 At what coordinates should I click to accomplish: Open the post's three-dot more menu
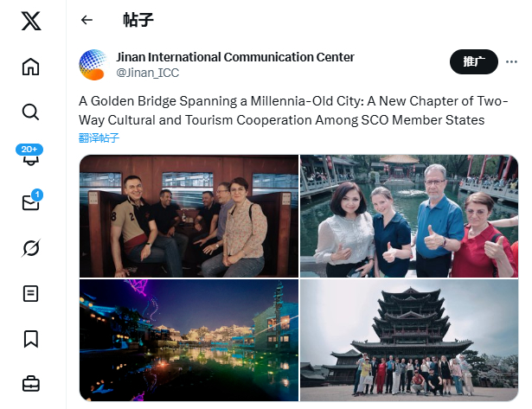coord(511,61)
